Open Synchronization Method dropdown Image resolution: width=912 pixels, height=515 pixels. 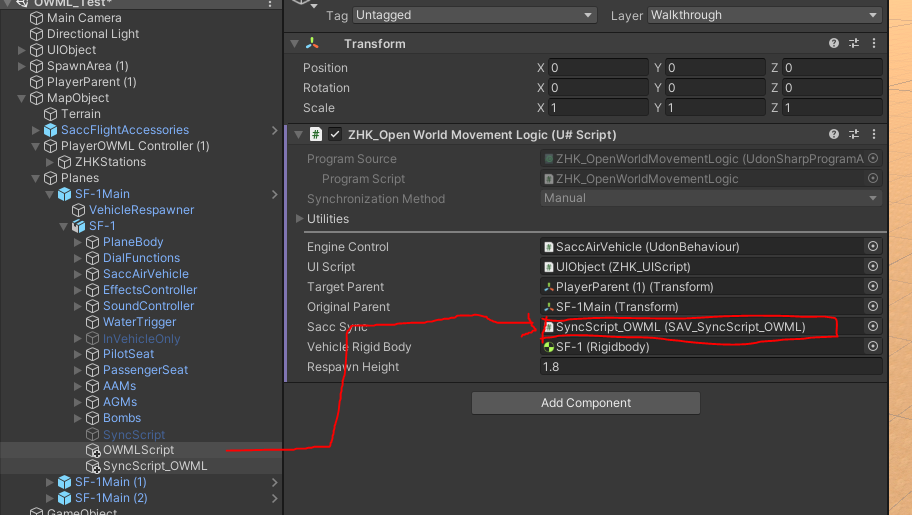point(711,198)
